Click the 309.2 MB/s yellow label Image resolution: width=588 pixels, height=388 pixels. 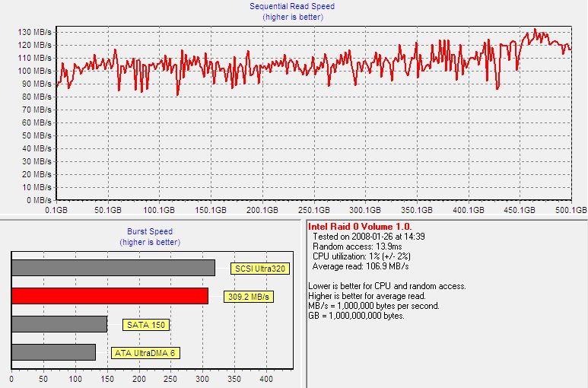249,297
